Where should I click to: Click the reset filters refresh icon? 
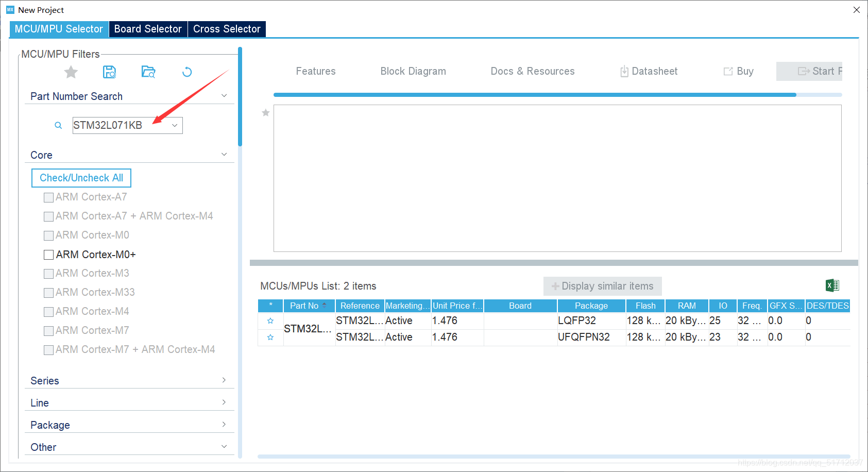[x=187, y=72]
